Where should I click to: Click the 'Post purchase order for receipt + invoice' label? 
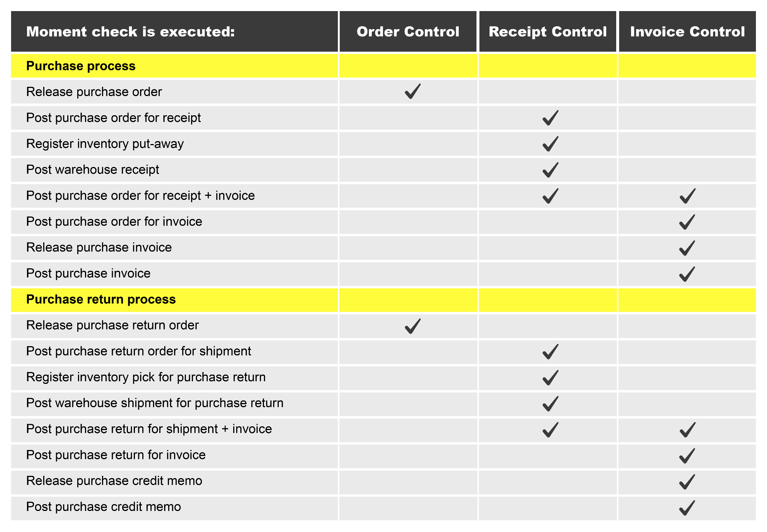point(140,195)
